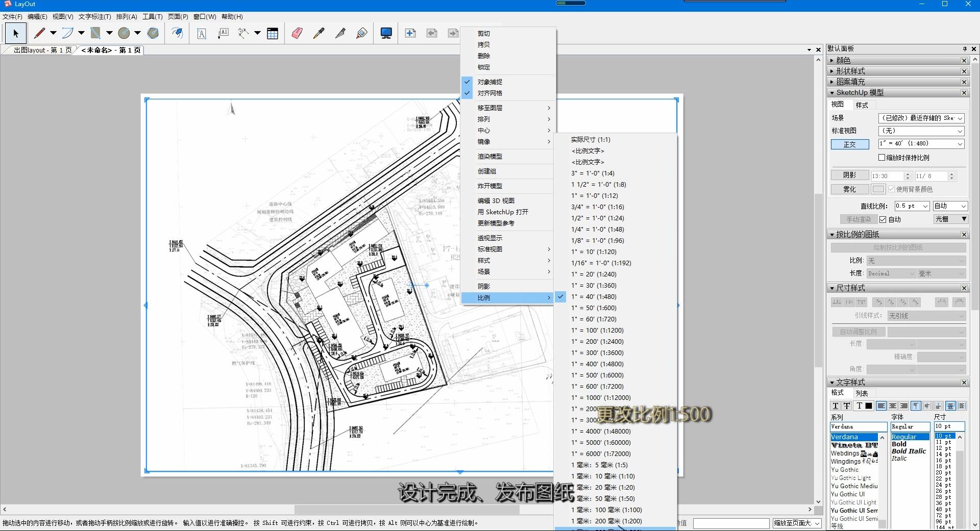Open the 场景 scene dropdown

(x=921, y=118)
